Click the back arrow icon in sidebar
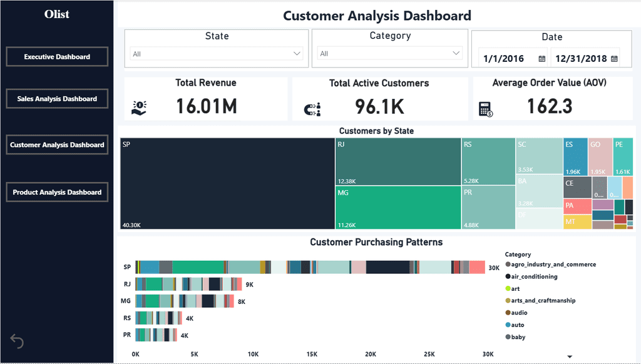641x364 pixels. point(17,341)
